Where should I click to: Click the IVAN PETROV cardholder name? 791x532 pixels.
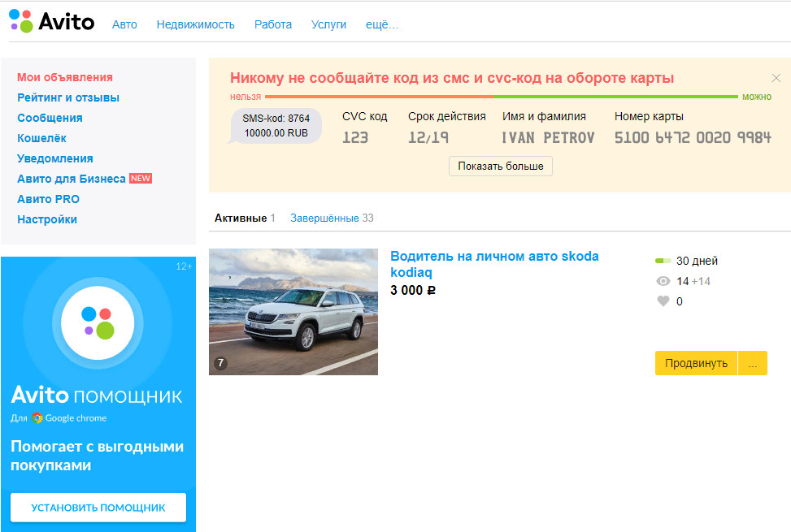click(549, 137)
